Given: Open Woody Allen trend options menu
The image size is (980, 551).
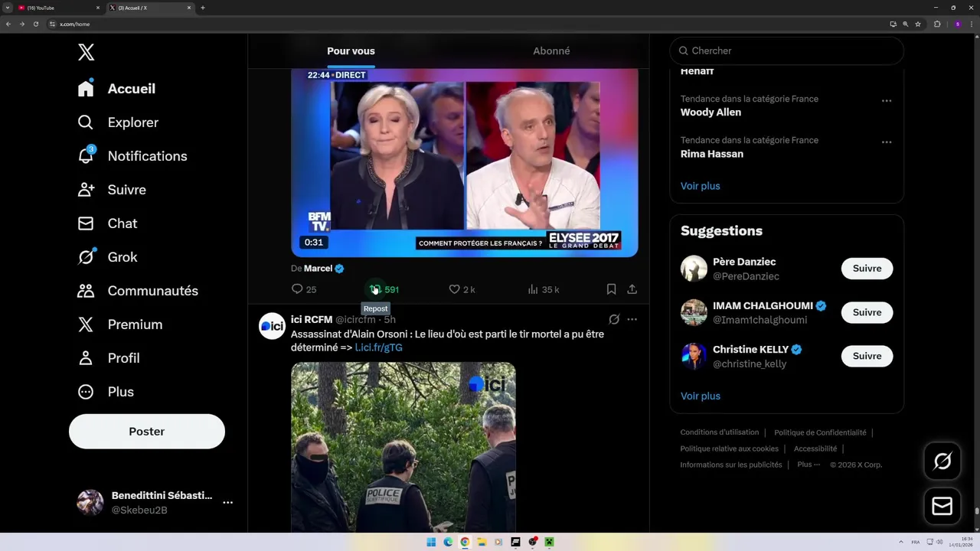Looking at the screenshot, I should coord(887,101).
